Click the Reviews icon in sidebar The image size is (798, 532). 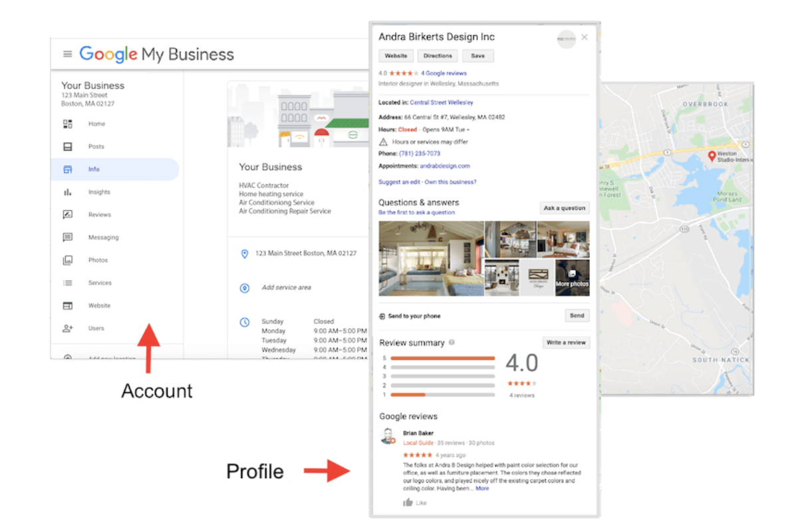(67, 215)
